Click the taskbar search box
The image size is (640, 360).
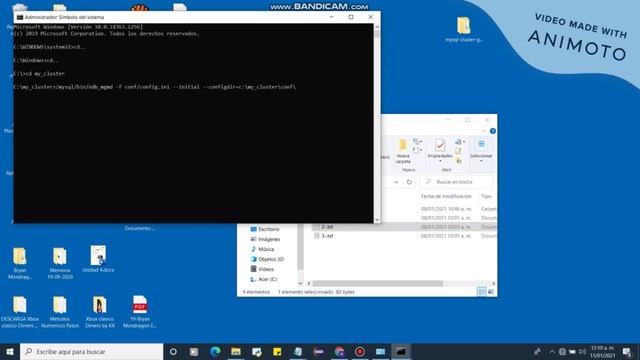pos(91,351)
